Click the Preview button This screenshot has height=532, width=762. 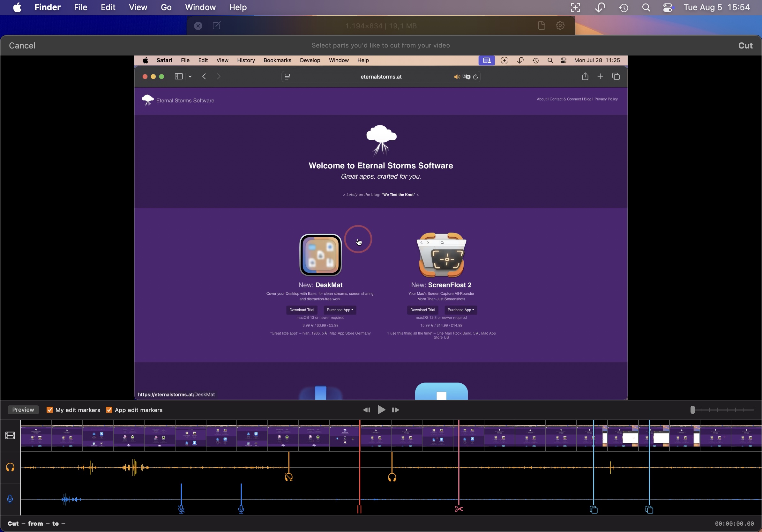point(23,410)
